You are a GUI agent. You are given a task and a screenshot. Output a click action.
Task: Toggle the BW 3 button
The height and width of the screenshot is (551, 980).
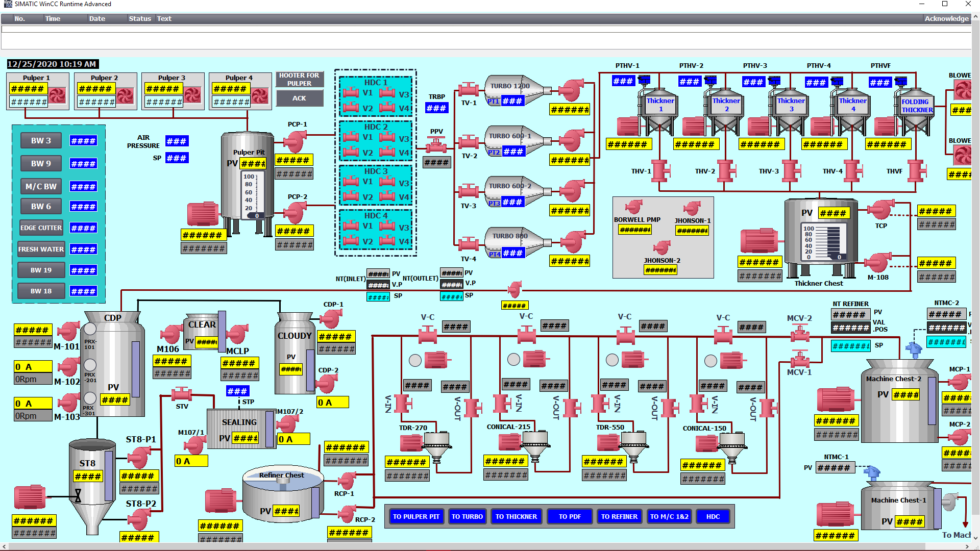[x=41, y=141]
